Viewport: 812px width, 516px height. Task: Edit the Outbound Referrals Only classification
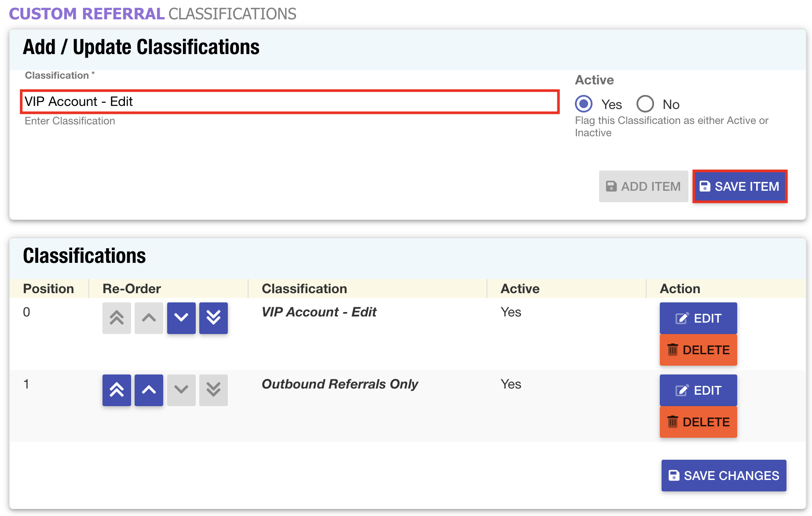coord(698,390)
